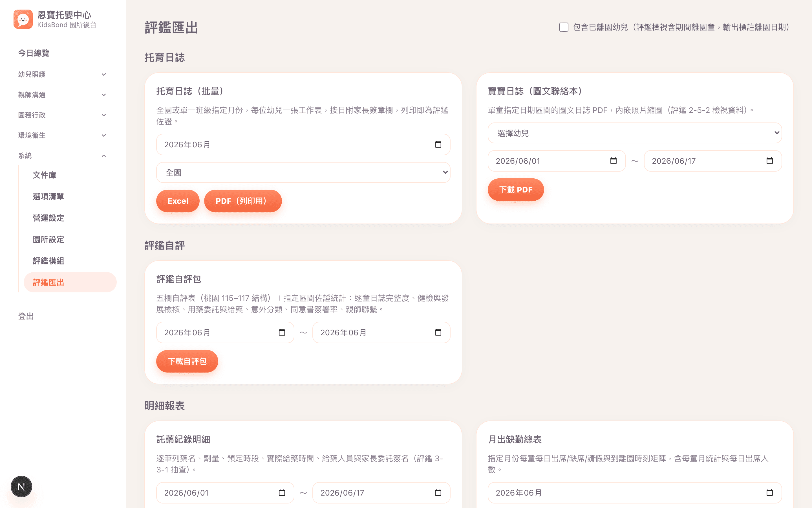The height and width of the screenshot is (508, 812).
Task: Click 託藥紀錄明細 end date field
Action: [381, 492]
